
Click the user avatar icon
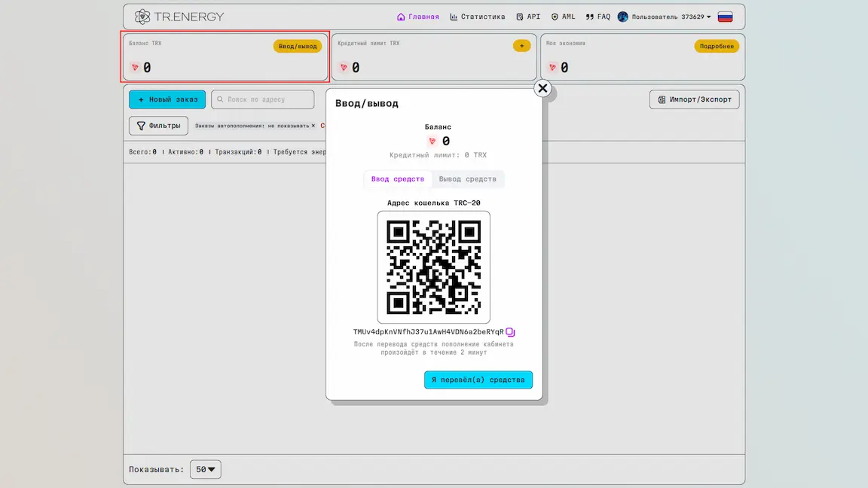pyautogui.click(x=623, y=17)
